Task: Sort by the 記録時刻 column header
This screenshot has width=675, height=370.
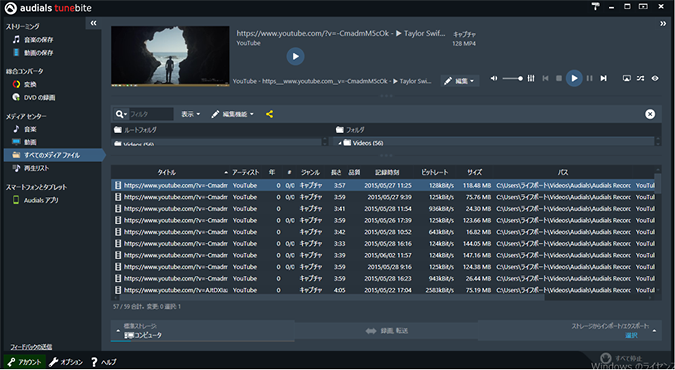Action: pyautogui.click(x=387, y=172)
